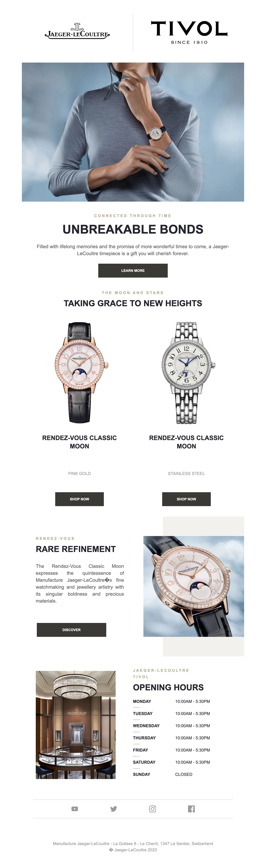Select the pink gold watch product image
Viewport: 266px width, 868px height.
80,373
